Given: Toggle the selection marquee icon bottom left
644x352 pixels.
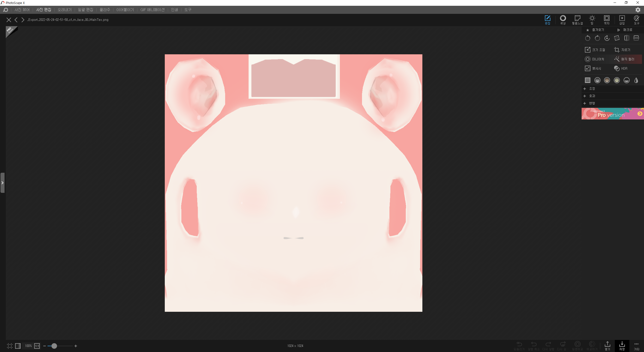Looking at the screenshot, I should point(10,346).
